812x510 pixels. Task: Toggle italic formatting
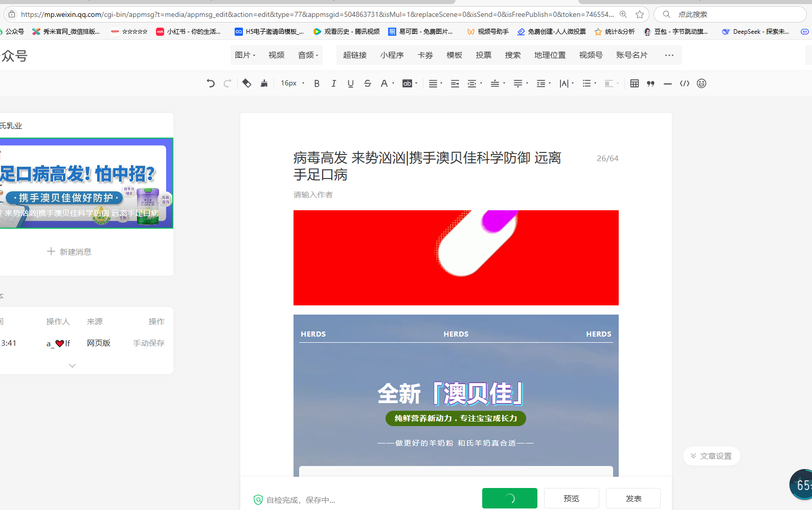click(x=334, y=83)
